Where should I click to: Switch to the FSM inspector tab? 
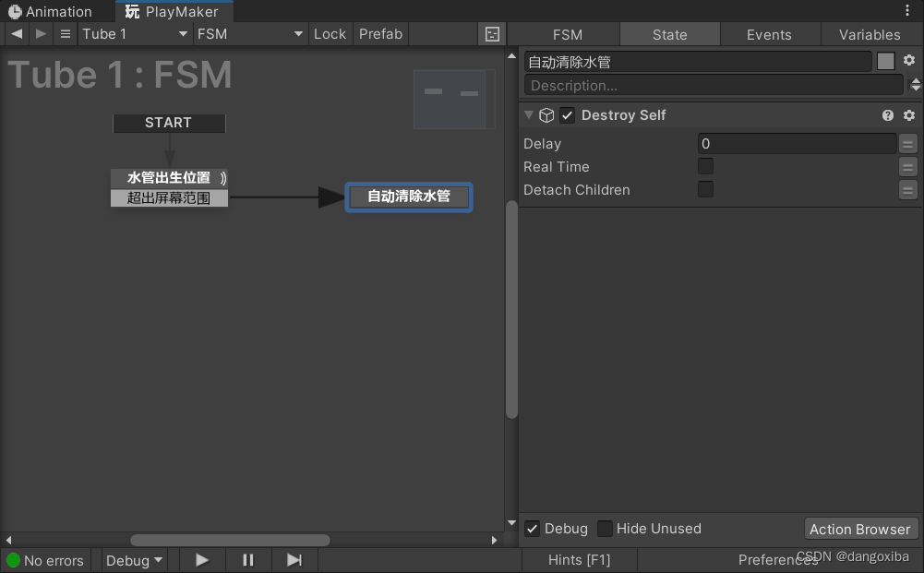[568, 35]
